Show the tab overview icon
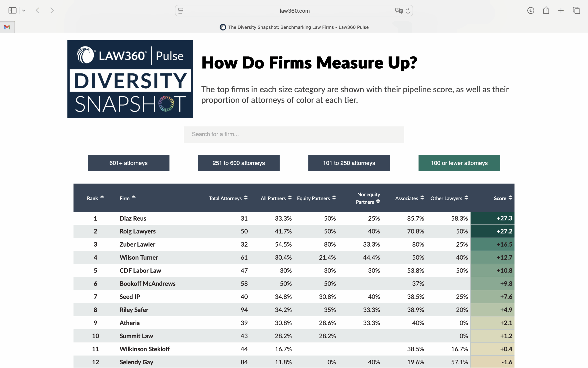This screenshot has width=588, height=368. click(576, 11)
